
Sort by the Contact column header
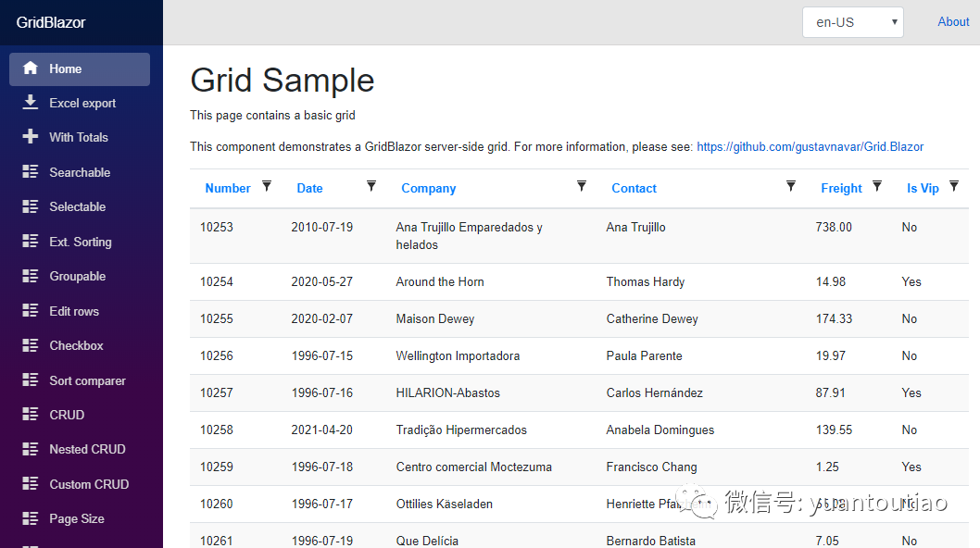click(x=634, y=188)
